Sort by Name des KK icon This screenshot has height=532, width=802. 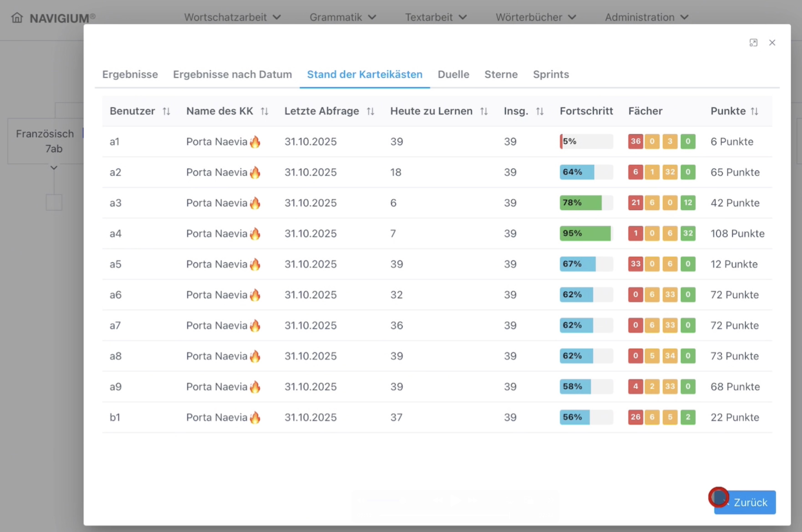265,111
